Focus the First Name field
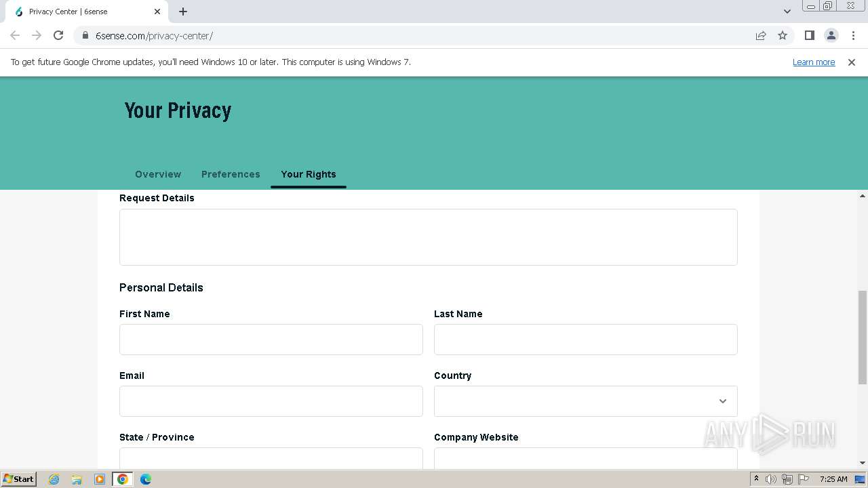Viewport: 868px width, 488px height. tap(271, 340)
